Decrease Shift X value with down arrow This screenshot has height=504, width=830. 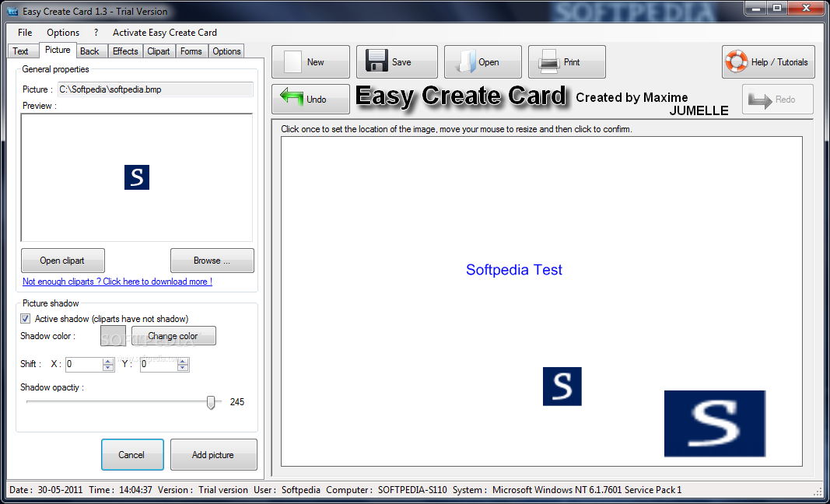pyautogui.click(x=108, y=367)
